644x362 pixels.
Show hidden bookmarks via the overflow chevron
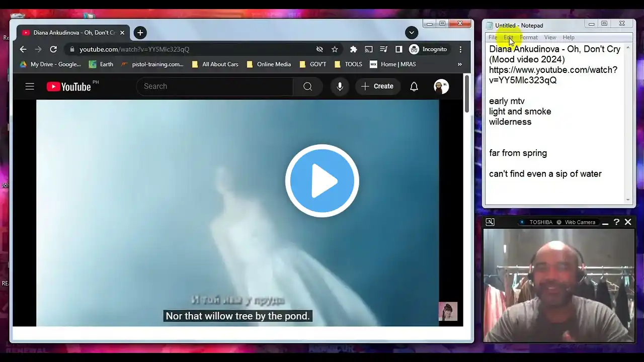[459, 64]
